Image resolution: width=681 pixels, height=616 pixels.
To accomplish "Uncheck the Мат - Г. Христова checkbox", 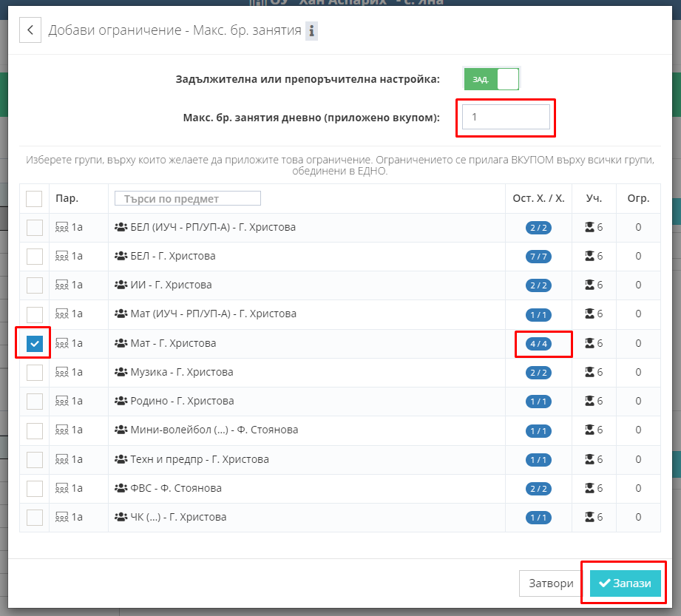I will [35, 344].
